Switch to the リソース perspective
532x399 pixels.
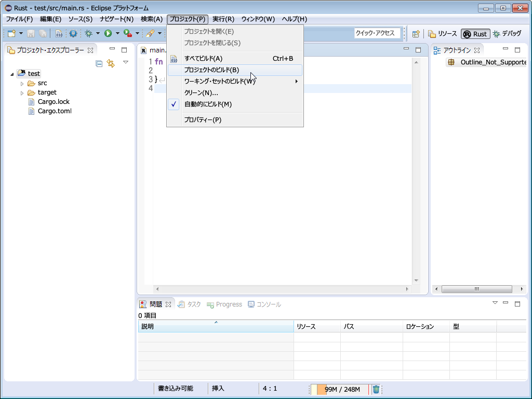(443, 34)
